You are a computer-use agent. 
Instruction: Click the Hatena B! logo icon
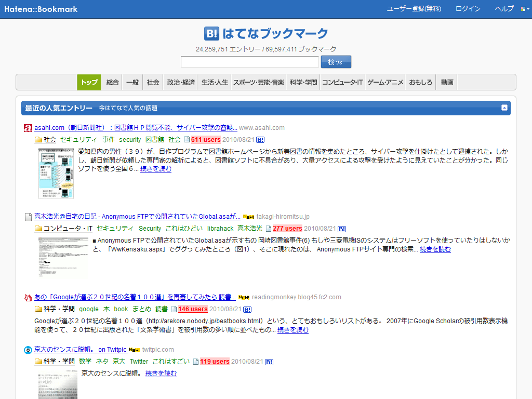tap(211, 34)
